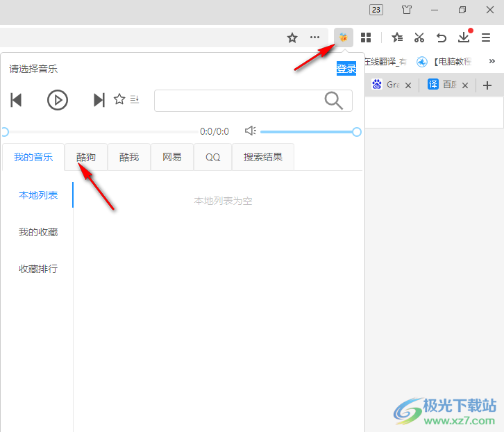Select 本地列表 in sidebar
This screenshot has height=432, width=504.
tap(38, 195)
